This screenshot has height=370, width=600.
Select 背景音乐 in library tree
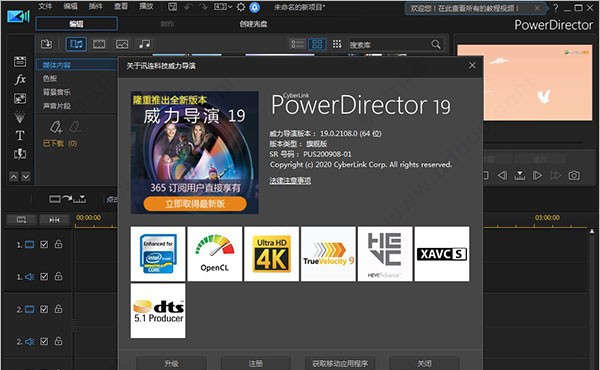pyautogui.click(x=57, y=92)
